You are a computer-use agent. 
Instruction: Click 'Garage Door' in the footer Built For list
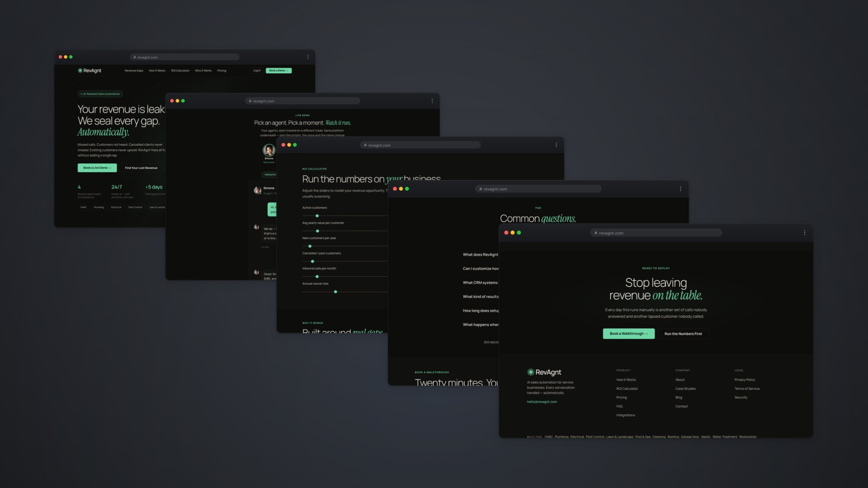point(690,437)
